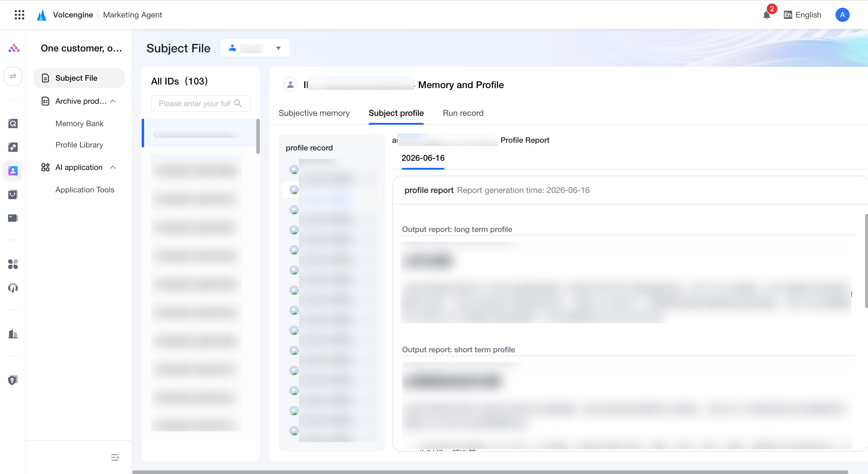Open the wallet card sidebar icon
The image size is (868, 474).
(13, 217)
